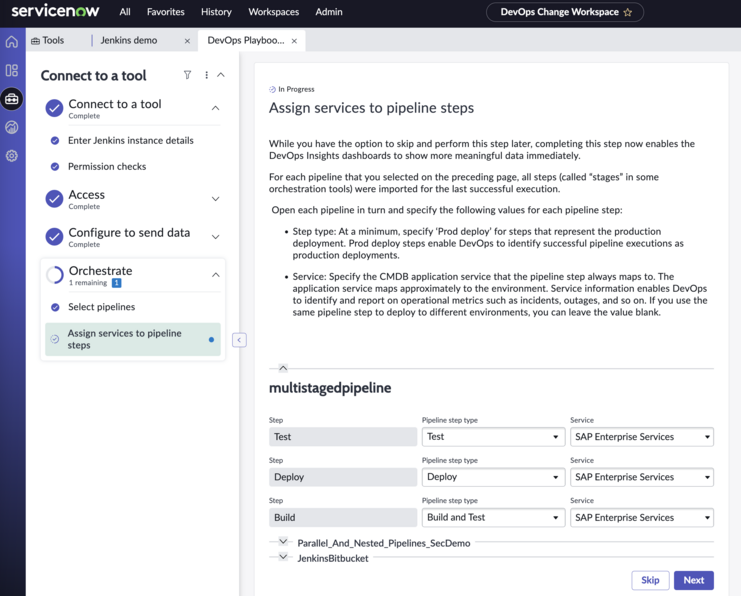Open Enter Jenkins instance details step
741x596 pixels.
click(x=131, y=140)
